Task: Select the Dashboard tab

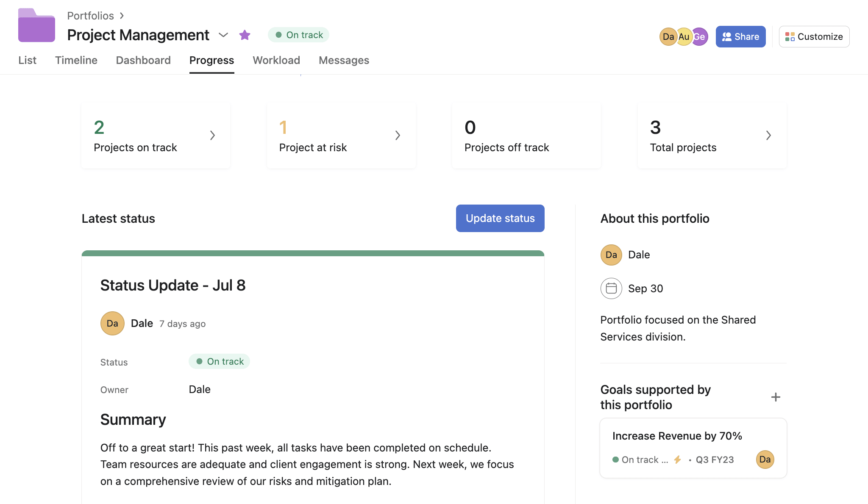Action: pyautogui.click(x=143, y=59)
